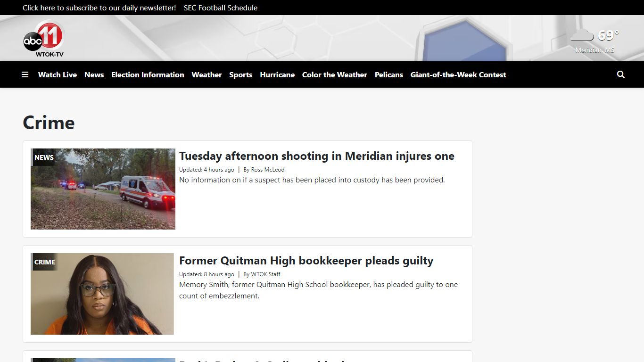Click the embezzlement summary text
The width and height of the screenshot is (644, 362).
click(x=319, y=290)
